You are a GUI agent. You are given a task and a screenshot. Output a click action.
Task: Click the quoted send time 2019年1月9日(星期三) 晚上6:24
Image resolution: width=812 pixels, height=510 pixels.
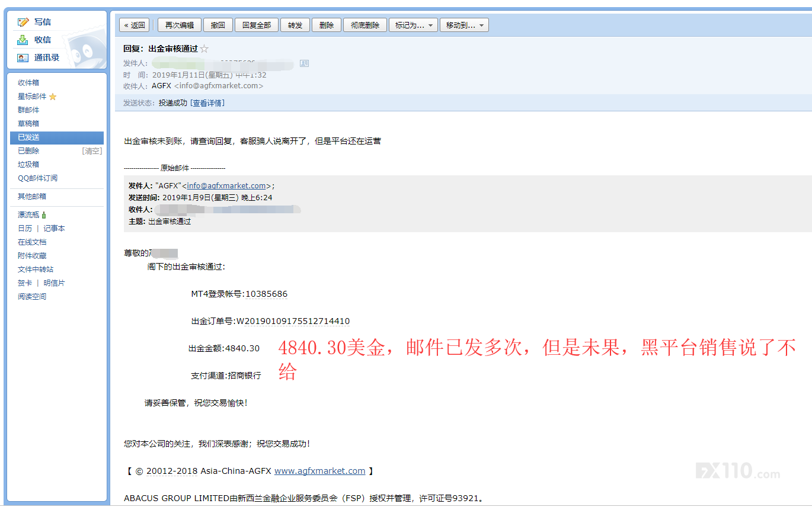coord(218,198)
